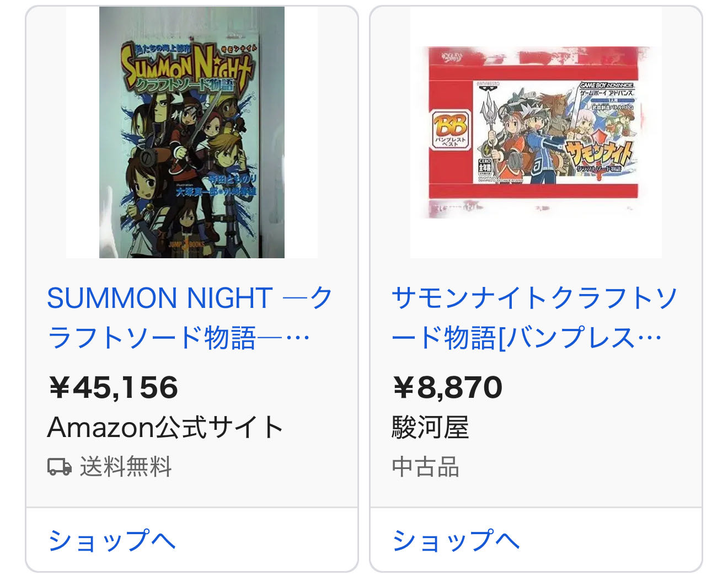Click ショップへ under the 駿河屋 listing
The image size is (728, 586).
[x=456, y=540]
